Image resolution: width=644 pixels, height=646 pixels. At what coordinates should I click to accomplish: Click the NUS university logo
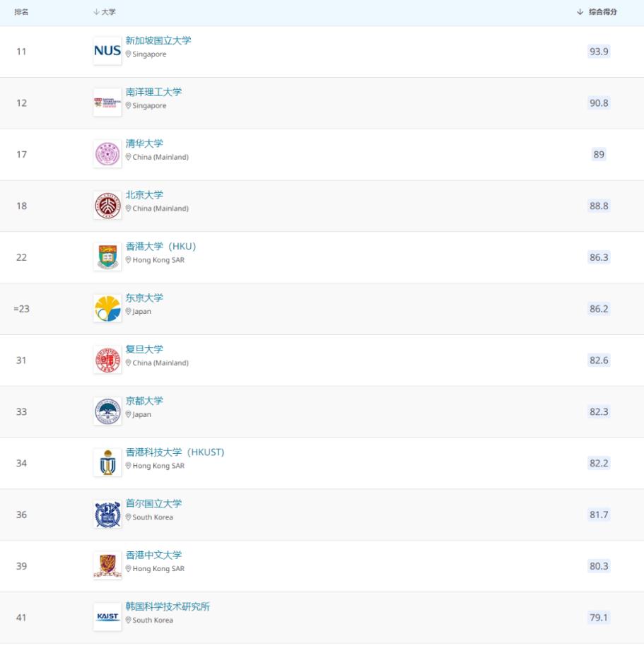(107, 51)
